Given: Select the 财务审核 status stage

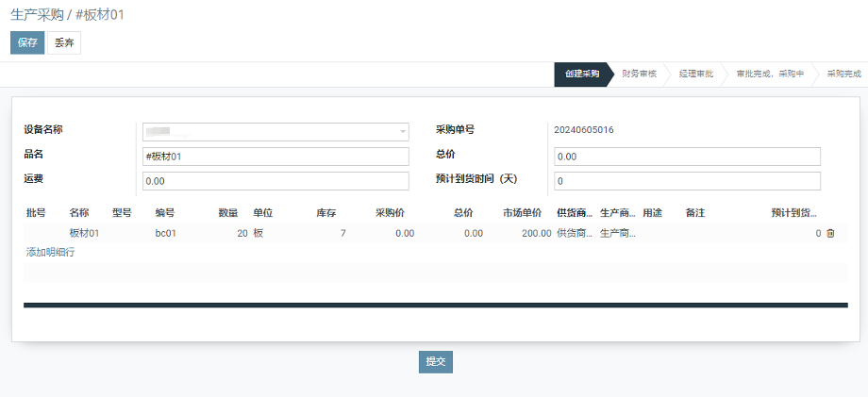Looking at the screenshot, I should point(639,74).
